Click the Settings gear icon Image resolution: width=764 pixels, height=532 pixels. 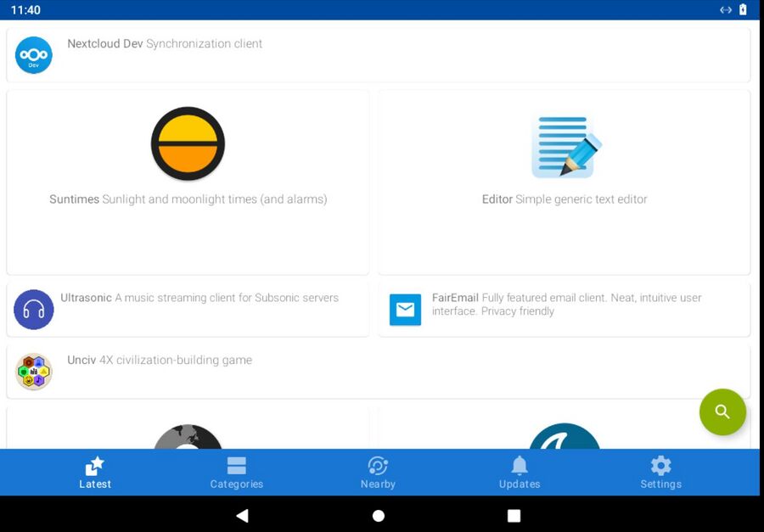pos(660,466)
